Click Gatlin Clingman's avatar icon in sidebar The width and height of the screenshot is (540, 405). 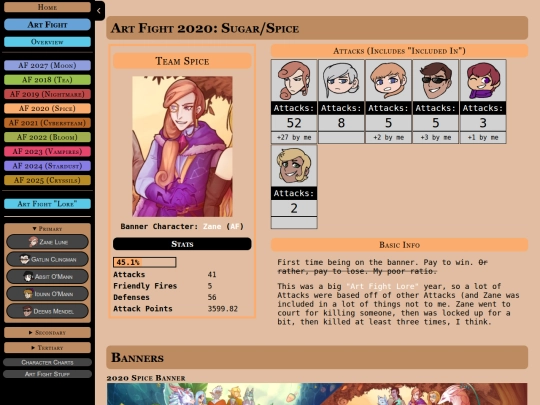click(24, 259)
